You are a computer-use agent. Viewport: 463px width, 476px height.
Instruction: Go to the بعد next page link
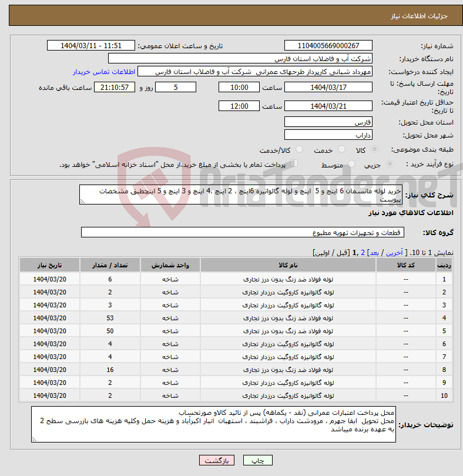(x=374, y=253)
